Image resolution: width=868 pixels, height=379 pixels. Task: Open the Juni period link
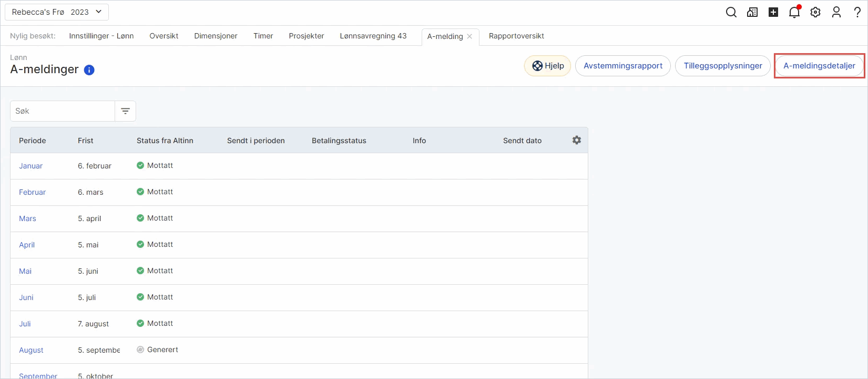pos(26,297)
